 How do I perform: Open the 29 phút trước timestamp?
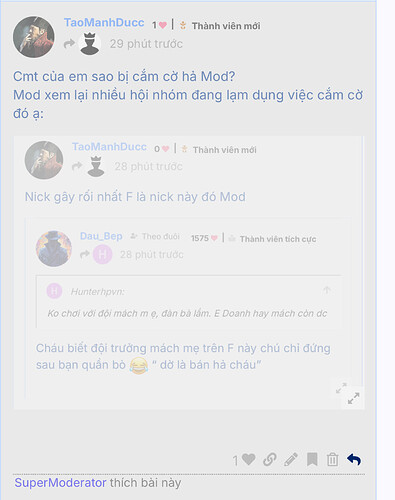[x=146, y=44]
